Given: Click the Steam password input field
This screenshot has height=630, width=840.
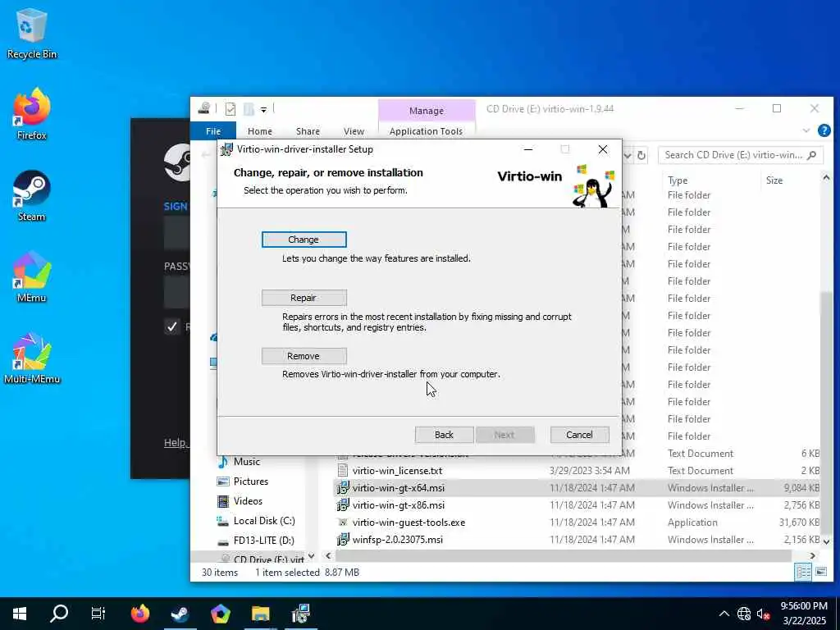Looking at the screenshot, I should tap(177, 293).
